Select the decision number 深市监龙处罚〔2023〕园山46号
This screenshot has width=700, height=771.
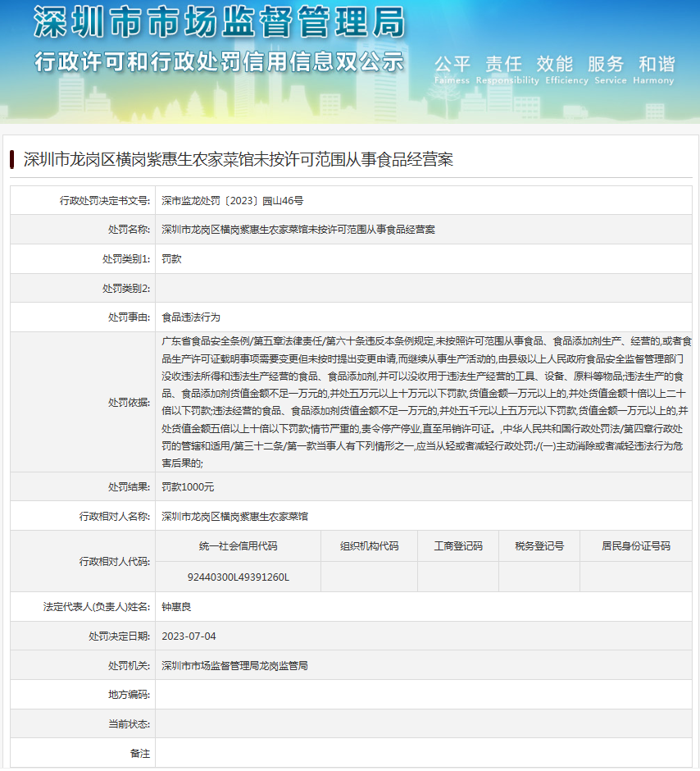coord(233,200)
